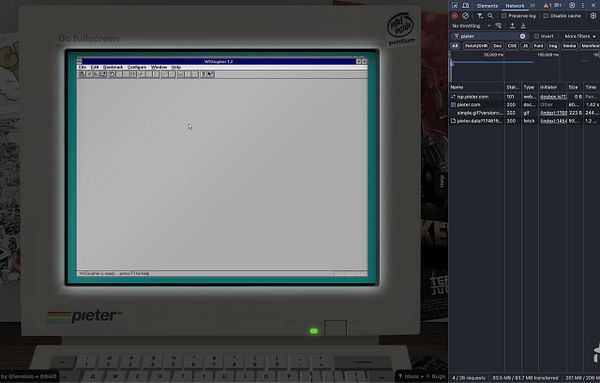
Task: Select the simple.gif?version request row
Action: (525, 113)
